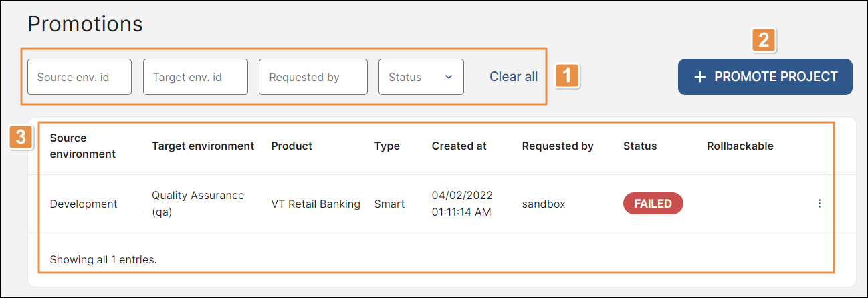Click the Quality Assurance (qa) target cell
This screenshot has height=298, width=868.
point(198,204)
